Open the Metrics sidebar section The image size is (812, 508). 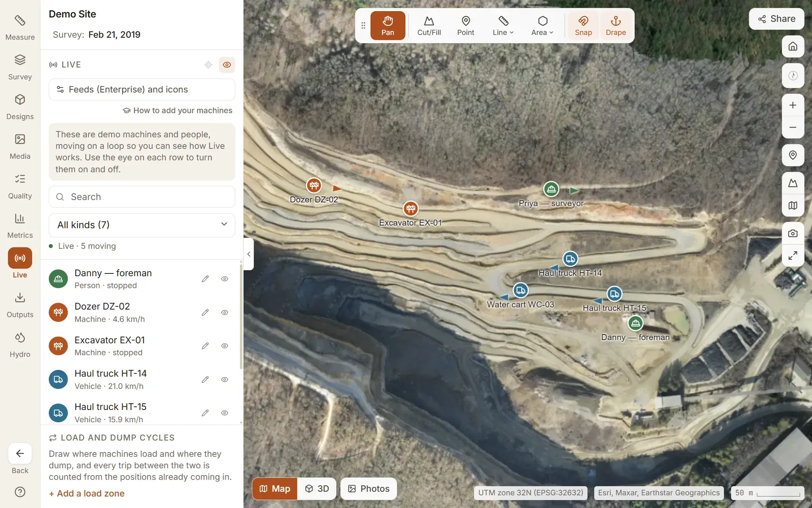coord(20,226)
